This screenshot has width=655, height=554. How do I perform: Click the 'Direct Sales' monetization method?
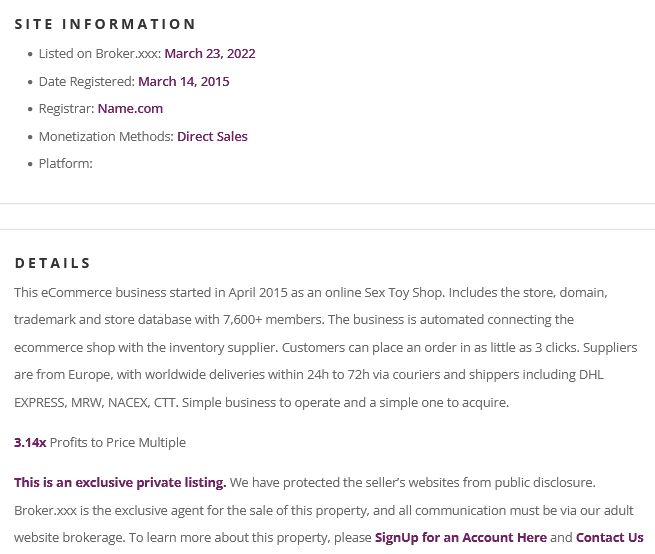click(212, 137)
